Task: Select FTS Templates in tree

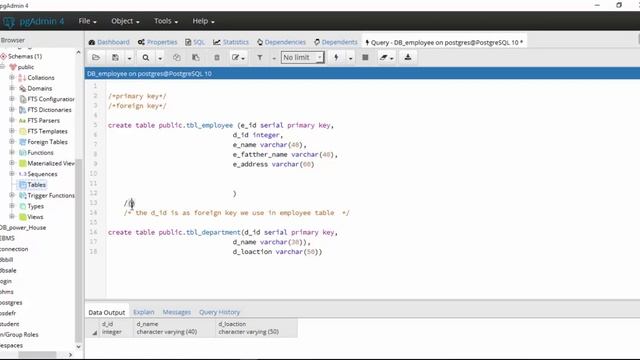Action: click(47, 131)
